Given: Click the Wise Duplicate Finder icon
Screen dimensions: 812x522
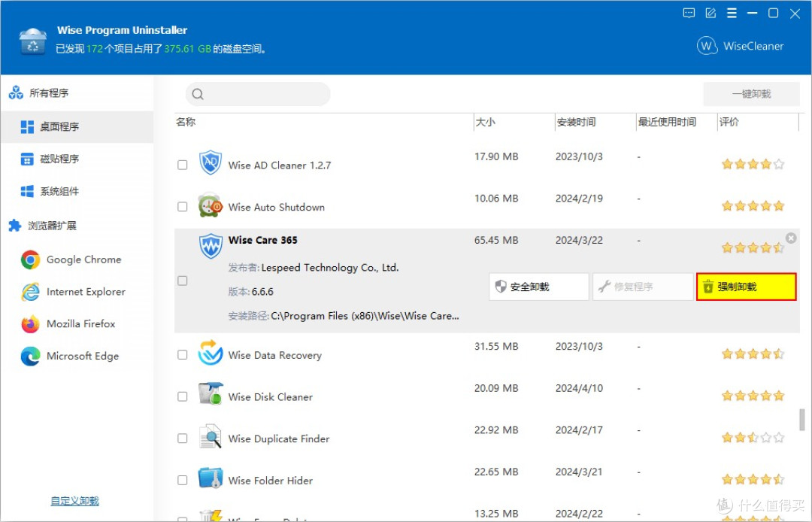Looking at the screenshot, I should click(x=211, y=436).
